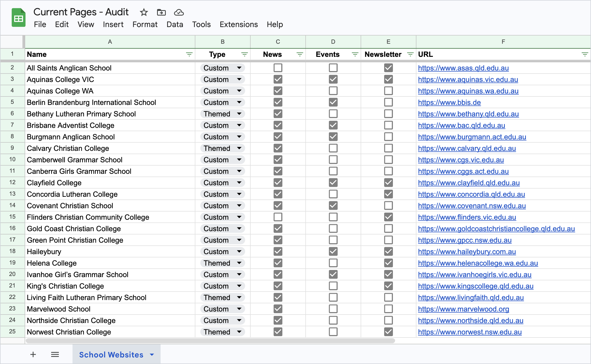Check News box for All Saints Anglican School
591x364 pixels.
point(278,68)
